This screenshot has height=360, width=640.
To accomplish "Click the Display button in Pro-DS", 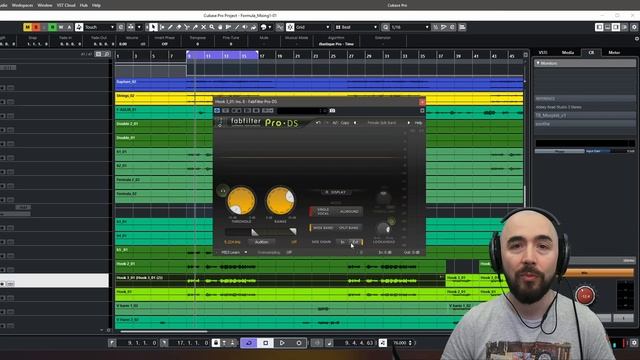I will pyautogui.click(x=335, y=192).
